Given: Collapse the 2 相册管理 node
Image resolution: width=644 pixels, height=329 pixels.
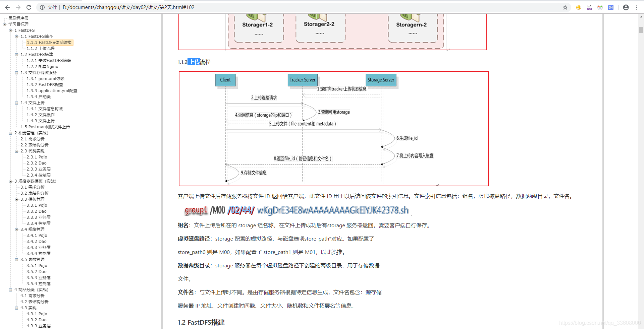Looking at the screenshot, I should coord(11,133).
